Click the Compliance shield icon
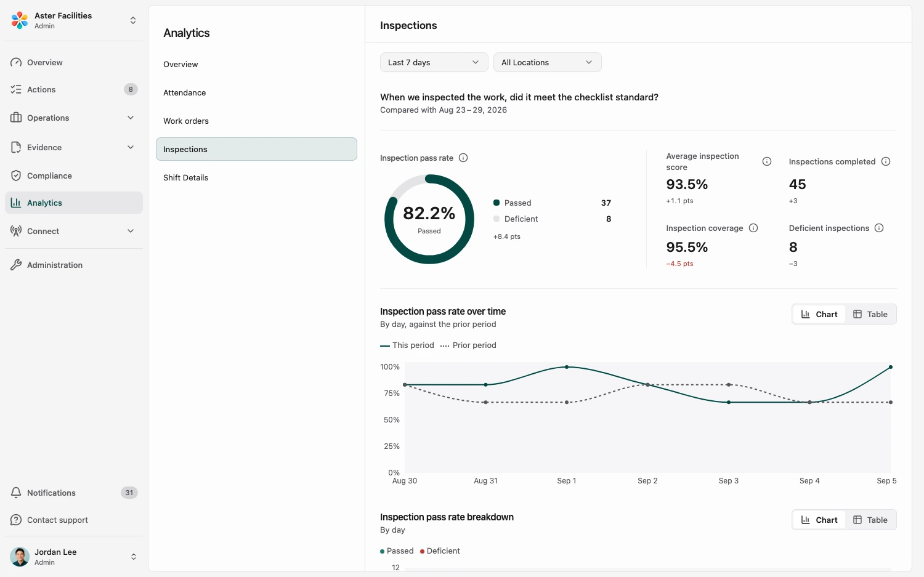The height and width of the screenshot is (577, 924). pyautogui.click(x=16, y=176)
